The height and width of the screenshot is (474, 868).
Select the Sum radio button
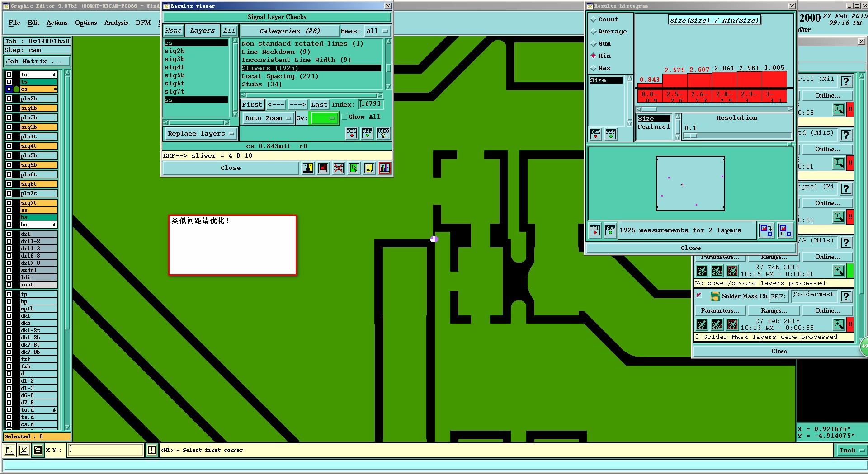point(594,44)
